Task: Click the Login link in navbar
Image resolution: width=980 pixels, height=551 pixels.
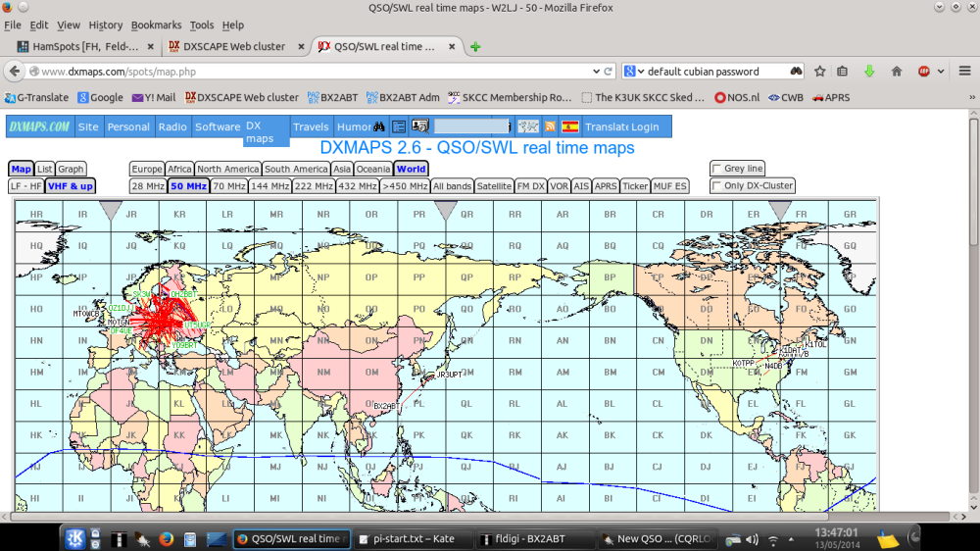Action: click(x=645, y=126)
